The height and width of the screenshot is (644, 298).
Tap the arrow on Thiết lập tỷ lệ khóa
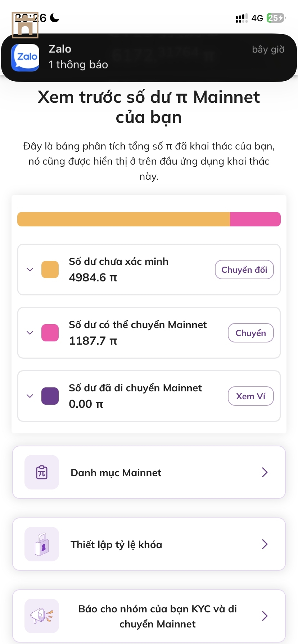[265, 544]
